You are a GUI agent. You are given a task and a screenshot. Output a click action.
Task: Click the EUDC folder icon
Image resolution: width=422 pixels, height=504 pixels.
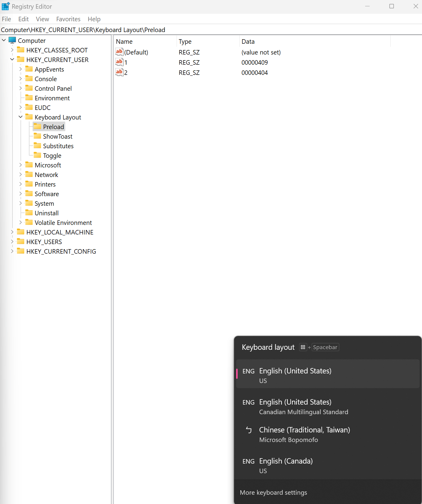click(x=29, y=107)
